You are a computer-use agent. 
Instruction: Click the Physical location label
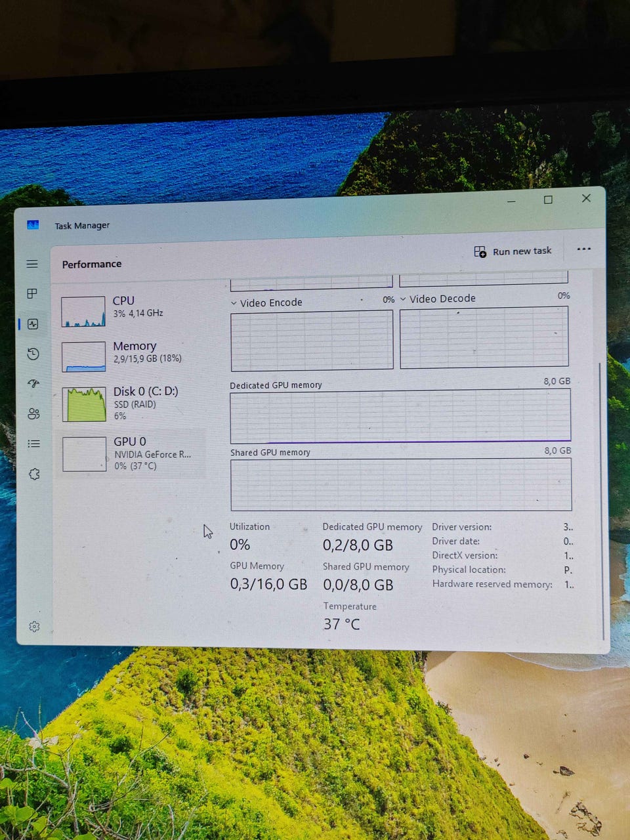469,570
